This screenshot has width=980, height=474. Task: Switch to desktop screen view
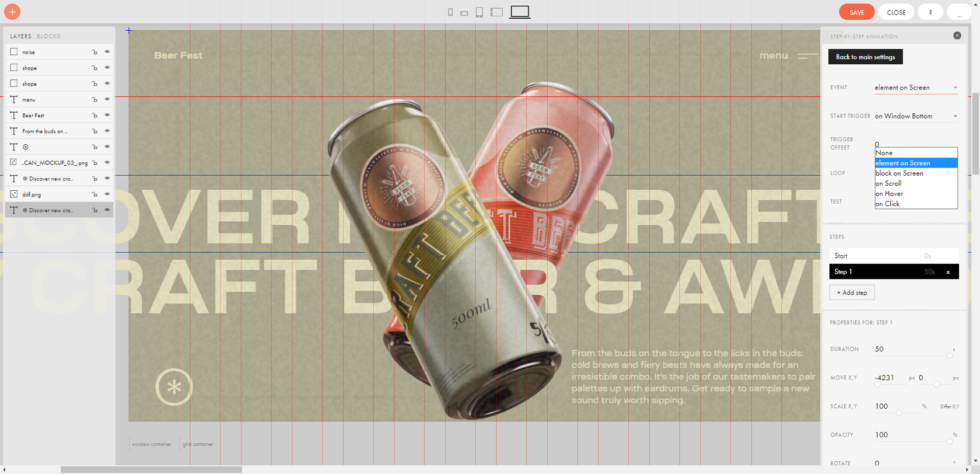(x=520, y=12)
